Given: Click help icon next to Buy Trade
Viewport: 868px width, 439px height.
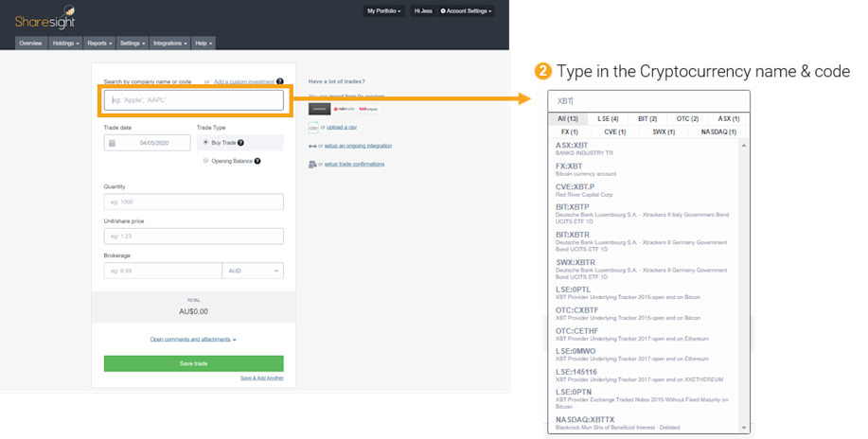Looking at the screenshot, I should click(240, 143).
